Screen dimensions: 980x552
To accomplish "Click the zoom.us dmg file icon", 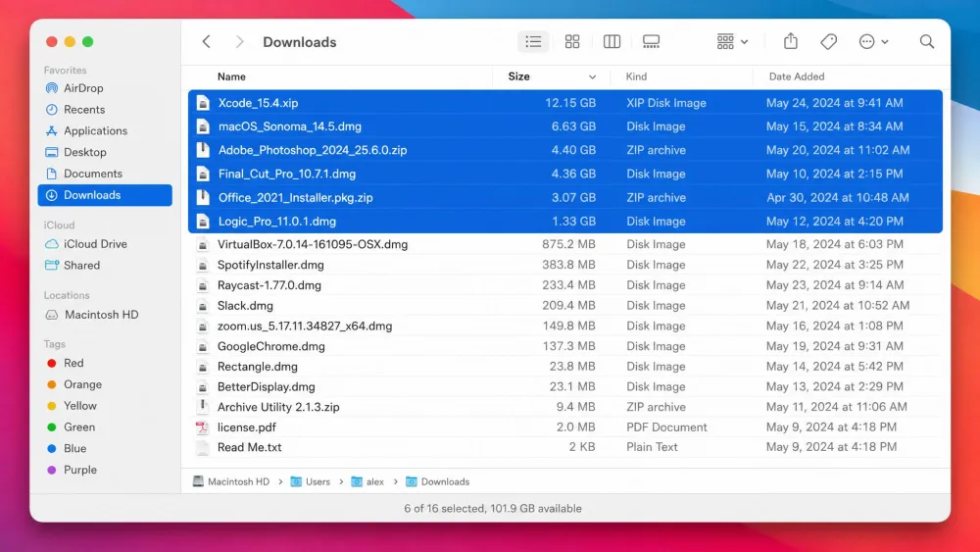I will (x=203, y=326).
